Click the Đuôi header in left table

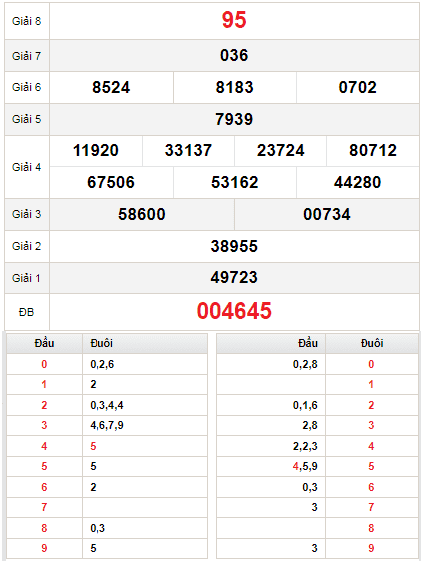[x=102, y=343]
